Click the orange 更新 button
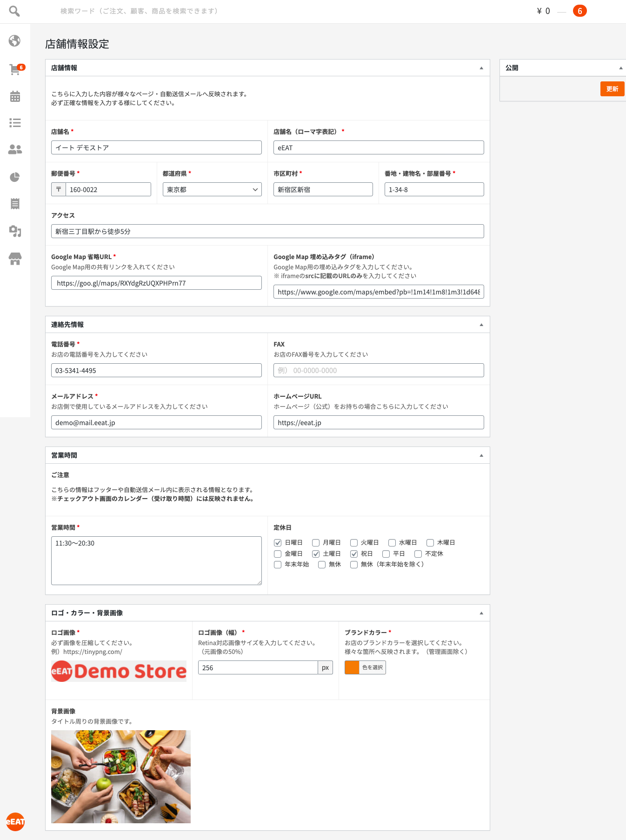The width and height of the screenshot is (626, 840). click(612, 89)
